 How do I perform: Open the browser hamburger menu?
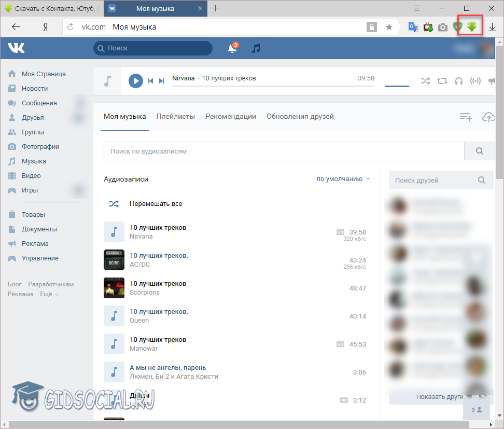pos(416,8)
